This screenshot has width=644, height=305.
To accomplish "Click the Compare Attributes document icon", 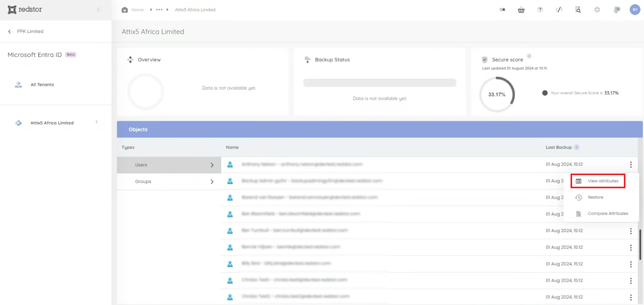I will click(x=579, y=214).
